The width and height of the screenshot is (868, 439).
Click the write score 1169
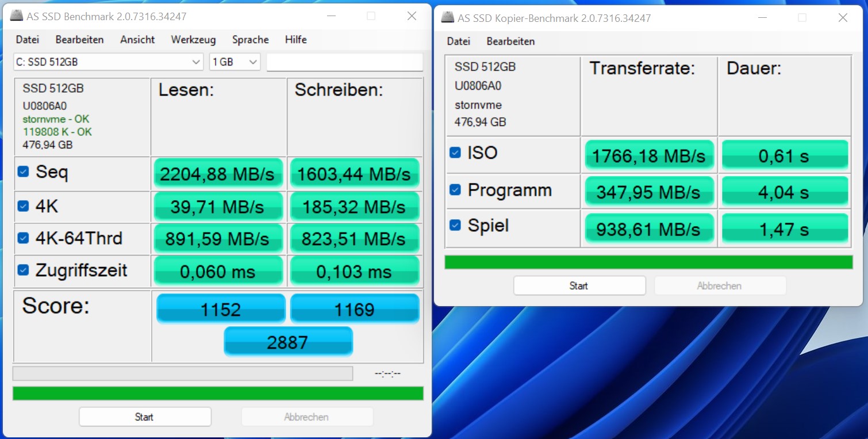(355, 309)
